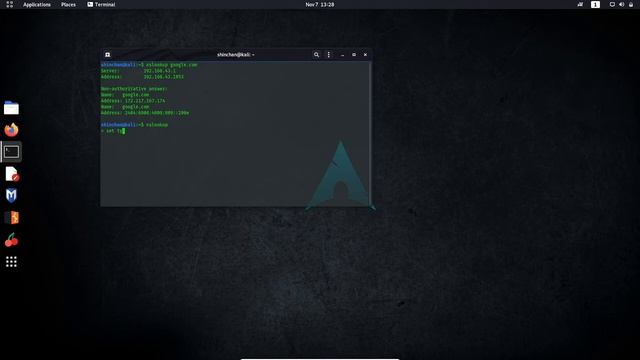
Task: Open the Terminal app menu in top bar
Action: pyautogui.click(x=101, y=4)
